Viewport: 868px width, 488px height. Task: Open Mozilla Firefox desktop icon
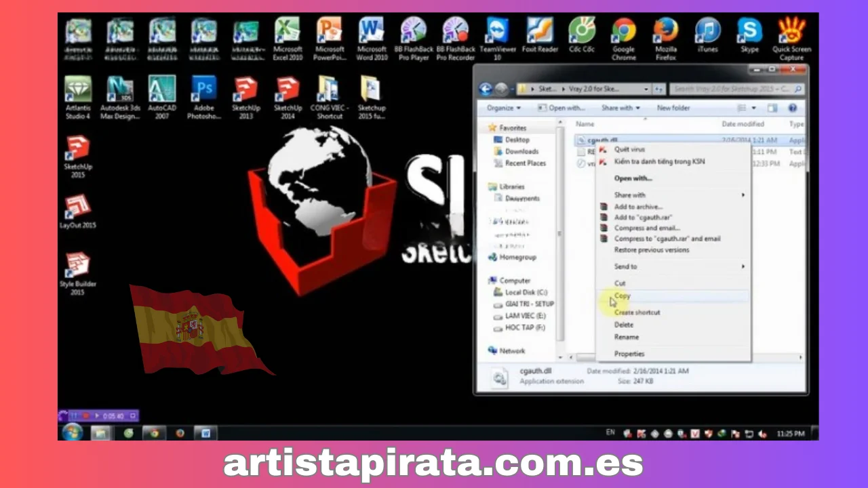[666, 39]
